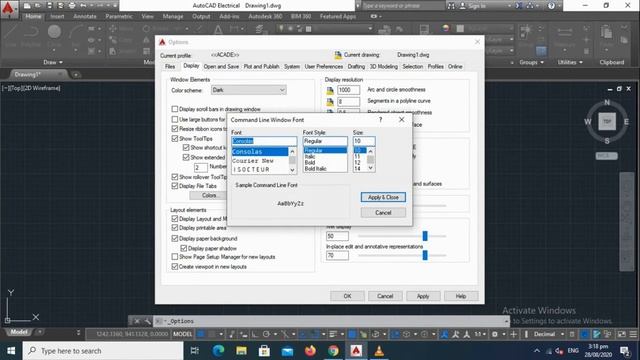Screen dimensions: 640x360
Task: Switch to the Plot and Publish tab
Action: click(x=261, y=67)
